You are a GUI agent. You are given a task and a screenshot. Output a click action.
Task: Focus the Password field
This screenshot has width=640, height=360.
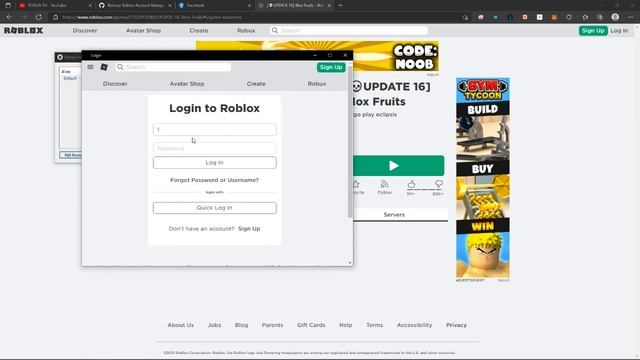pyautogui.click(x=214, y=148)
